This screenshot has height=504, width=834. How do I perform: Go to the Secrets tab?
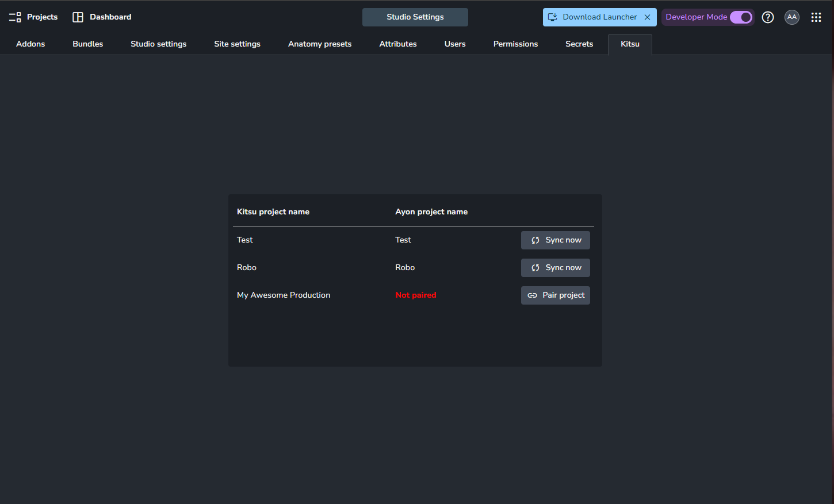point(579,44)
